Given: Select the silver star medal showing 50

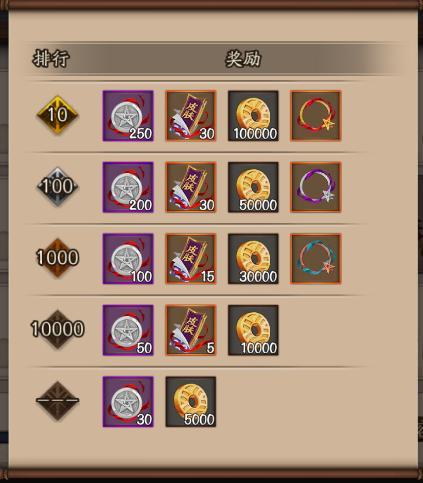Looking at the screenshot, I should coord(128,330).
